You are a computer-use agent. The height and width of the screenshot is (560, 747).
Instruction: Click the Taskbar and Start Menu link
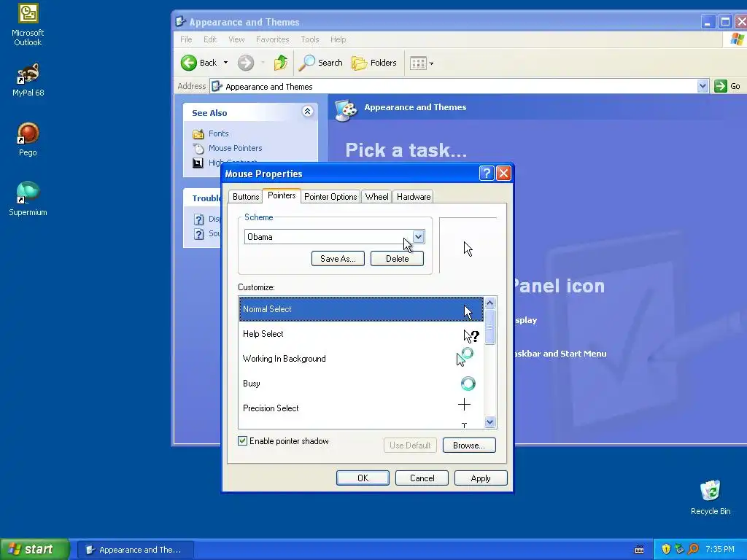click(x=561, y=354)
